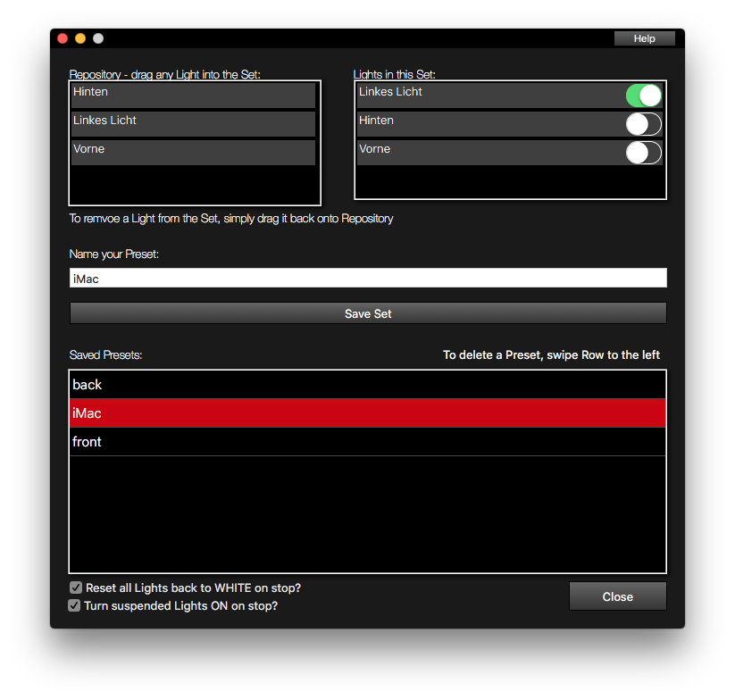Select the back saved preset
This screenshot has height=700, width=735.
point(368,385)
